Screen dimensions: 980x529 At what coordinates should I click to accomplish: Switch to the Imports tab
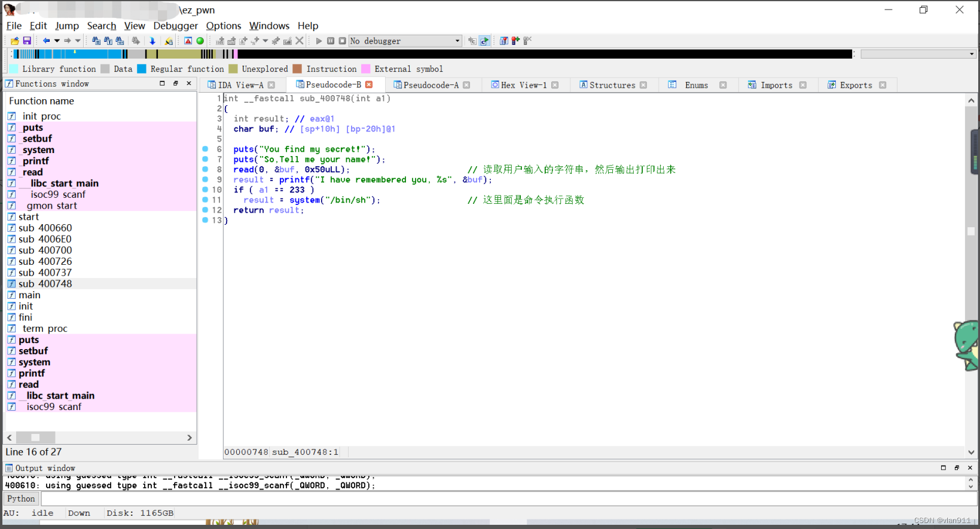[x=776, y=85]
